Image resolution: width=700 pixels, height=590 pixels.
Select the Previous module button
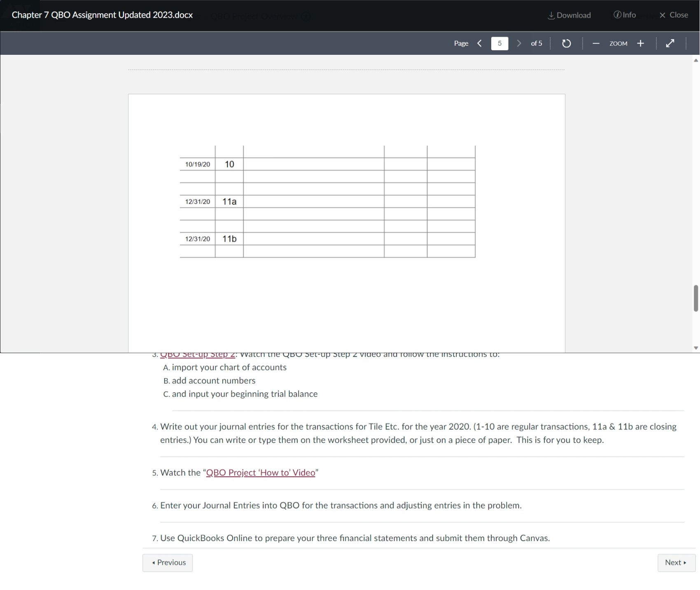point(167,562)
